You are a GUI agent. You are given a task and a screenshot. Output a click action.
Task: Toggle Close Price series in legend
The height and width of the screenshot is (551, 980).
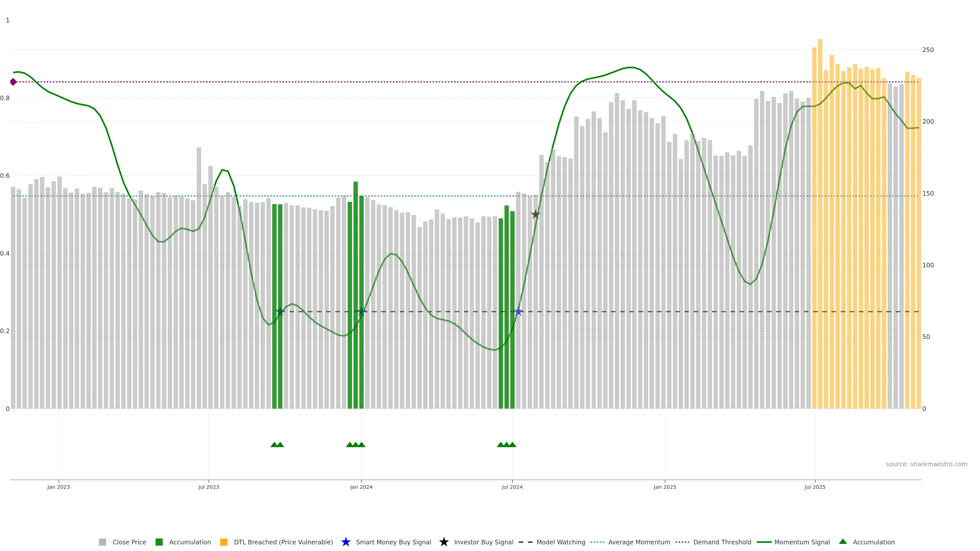pos(129,542)
